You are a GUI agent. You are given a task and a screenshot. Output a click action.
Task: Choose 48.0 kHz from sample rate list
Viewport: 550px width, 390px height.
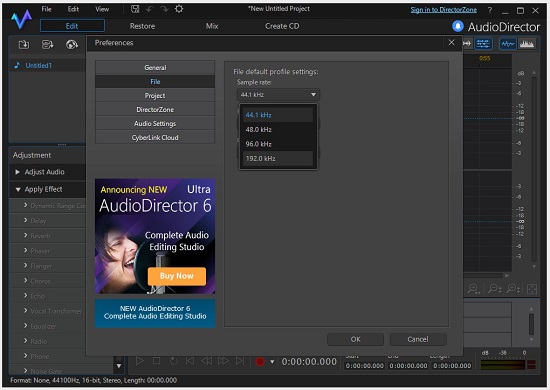point(277,129)
